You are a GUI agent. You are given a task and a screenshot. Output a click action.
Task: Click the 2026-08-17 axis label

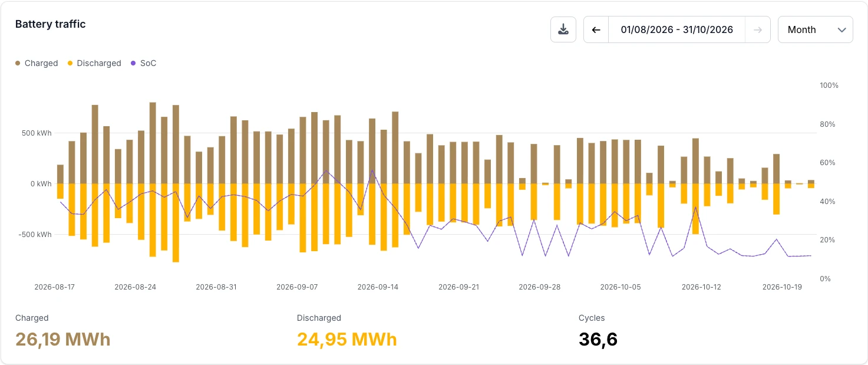pos(54,287)
